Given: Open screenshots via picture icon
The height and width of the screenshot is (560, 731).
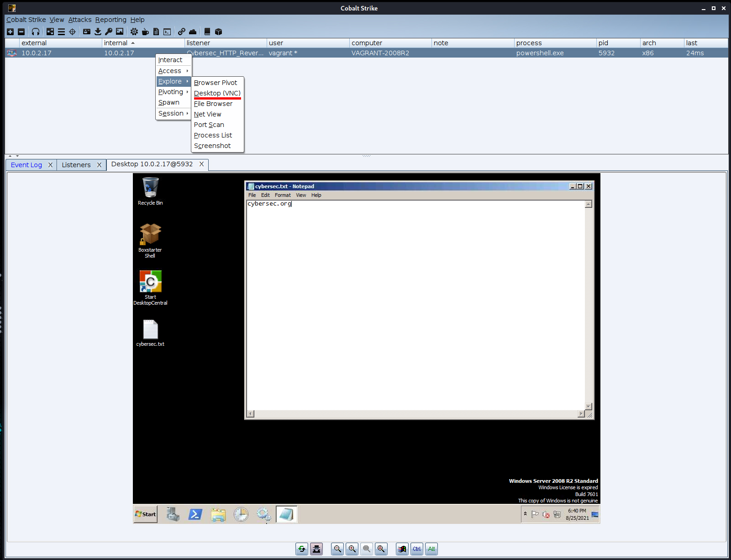Looking at the screenshot, I should pyautogui.click(x=120, y=32).
